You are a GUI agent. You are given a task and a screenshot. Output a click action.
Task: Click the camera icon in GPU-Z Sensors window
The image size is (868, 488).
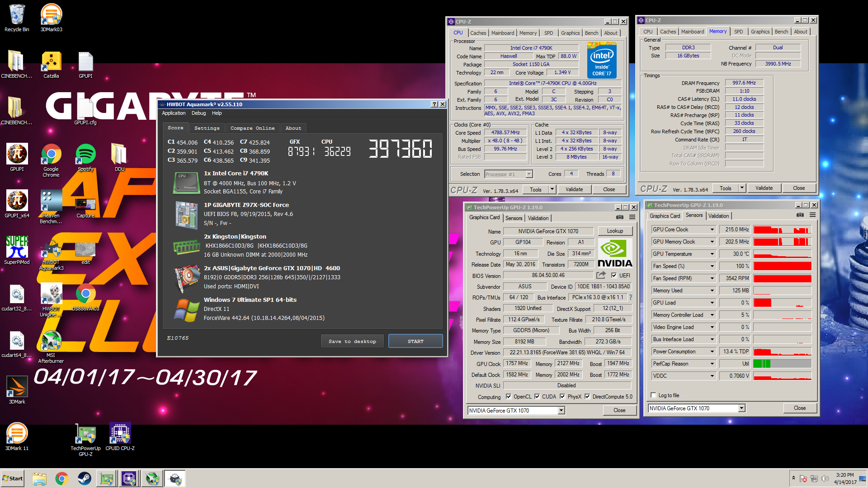pyautogui.click(x=800, y=215)
